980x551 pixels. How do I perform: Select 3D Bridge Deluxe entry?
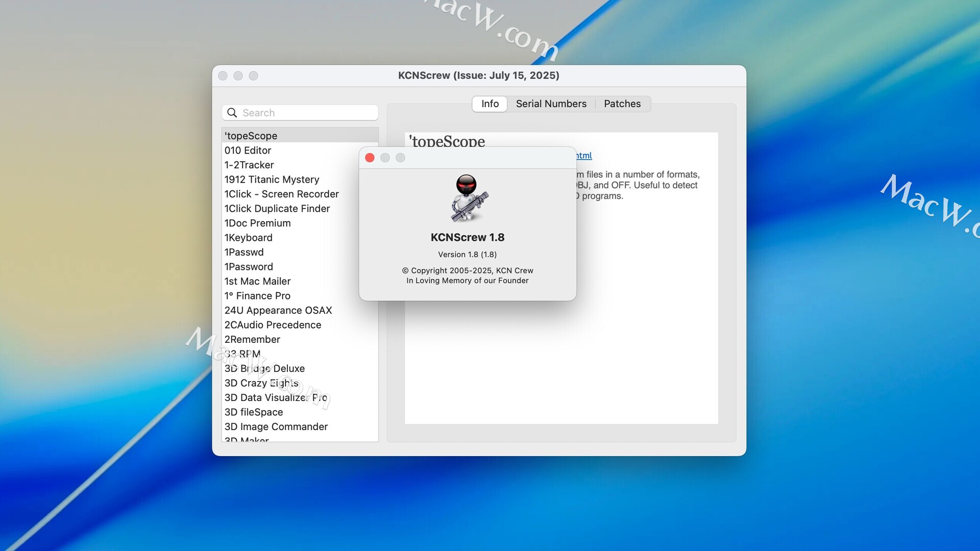[x=300, y=368]
